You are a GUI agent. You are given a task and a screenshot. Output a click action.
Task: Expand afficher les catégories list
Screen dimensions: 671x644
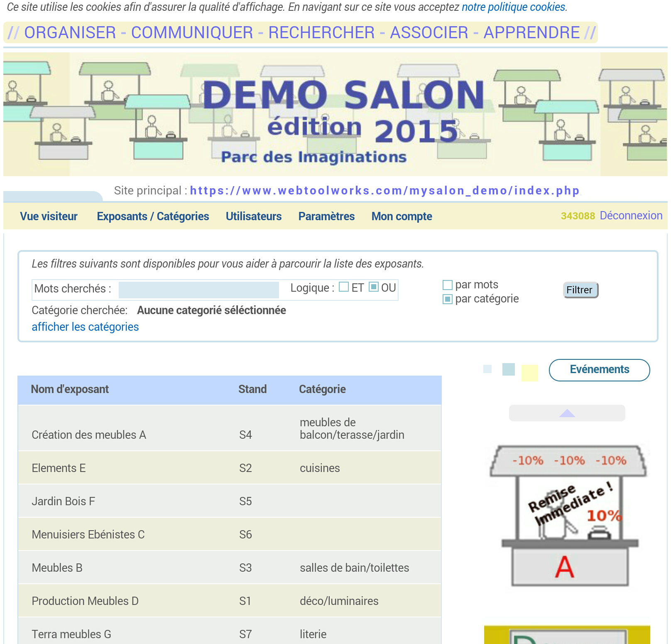coord(85,327)
